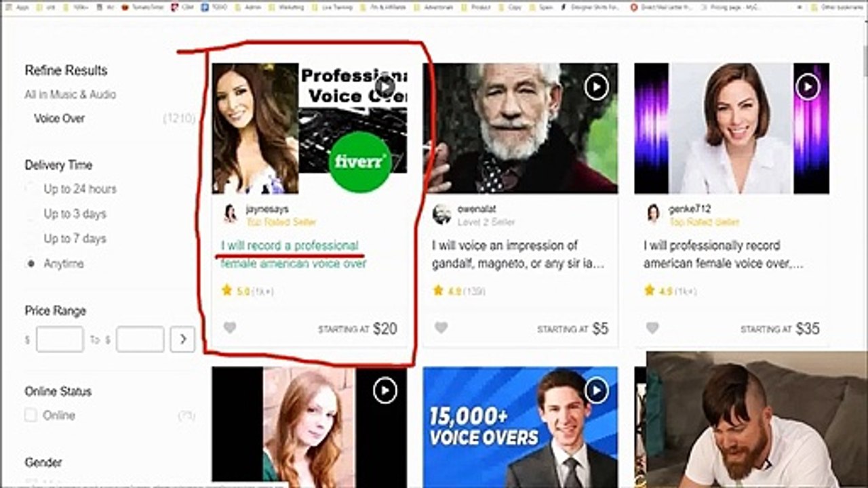Click the jaynesays 5.0 star rating

click(x=248, y=291)
